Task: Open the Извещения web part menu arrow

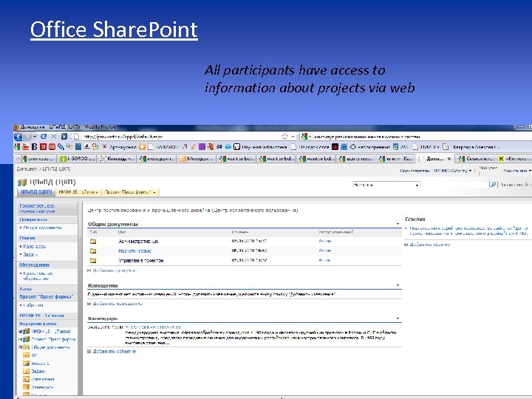Action: click(x=398, y=285)
